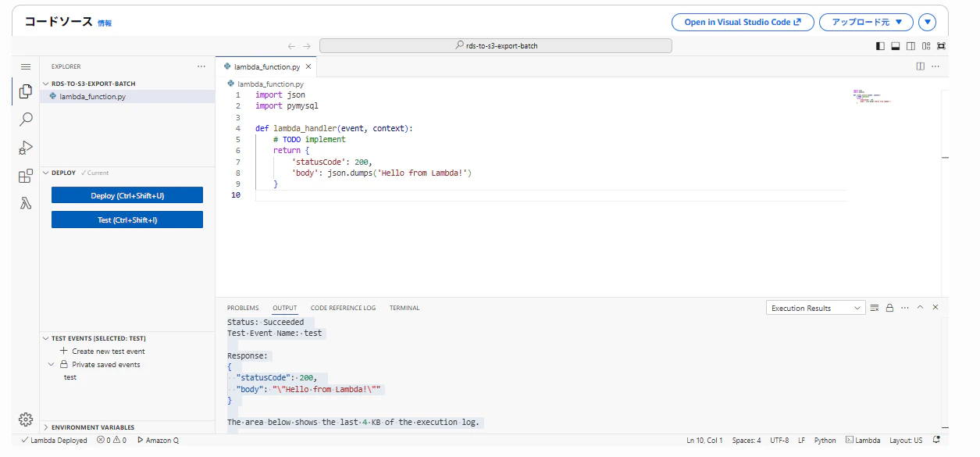Change end of line LF setting
980x457 pixels.
pyautogui.click(x=801, y=441)
